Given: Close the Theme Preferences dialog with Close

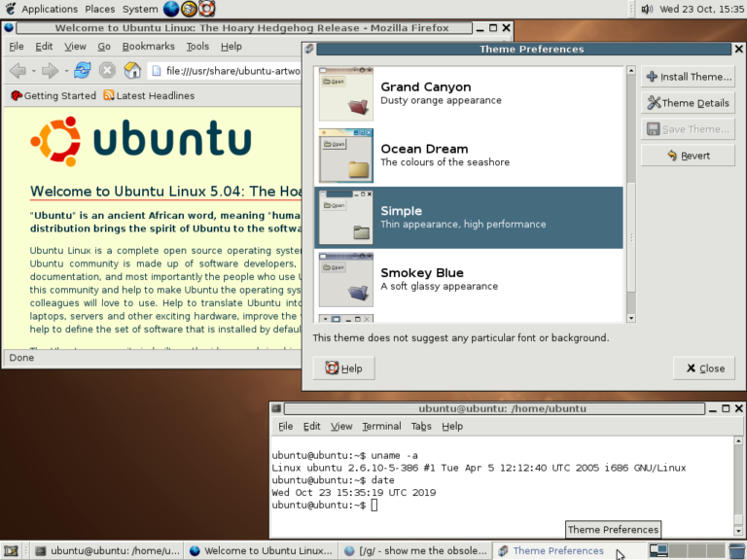Looking at the screenshot, I should pos(703,368).
